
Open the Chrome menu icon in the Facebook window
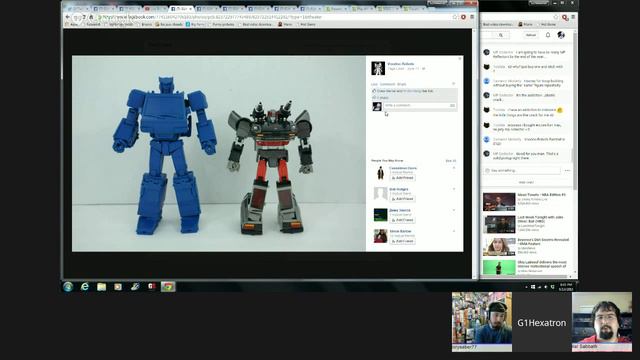472,17
